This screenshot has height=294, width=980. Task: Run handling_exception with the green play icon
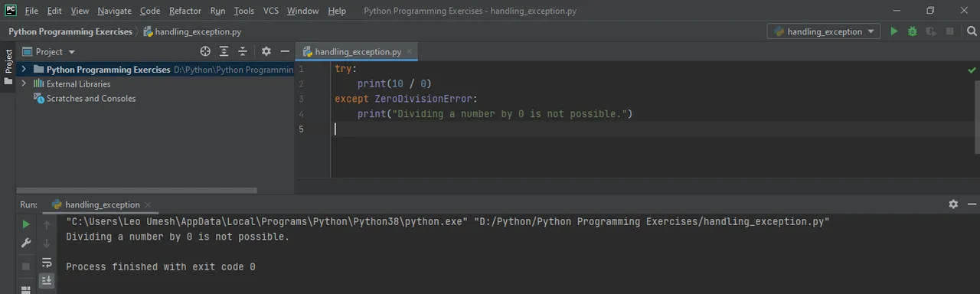click(x=893, y=31)
